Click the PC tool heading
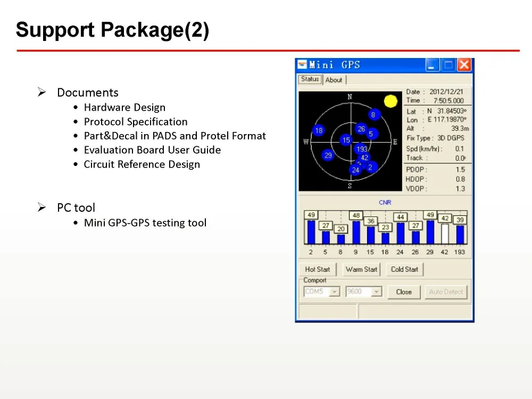The width and height of the screenshot is (532, 399). click(x=76, y=207)
